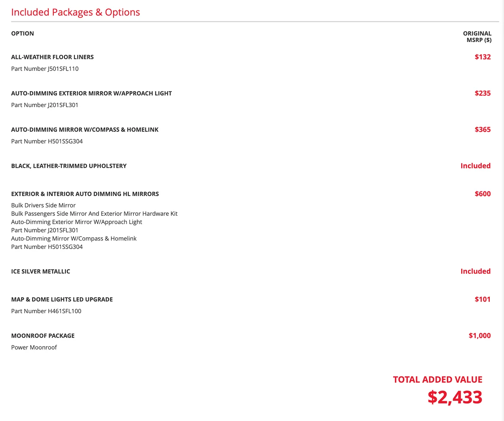Select the All-Weather Floor Liners option title
Viewport: 504px width, 421px height.
pyautogui.click(x=52, y=57)
